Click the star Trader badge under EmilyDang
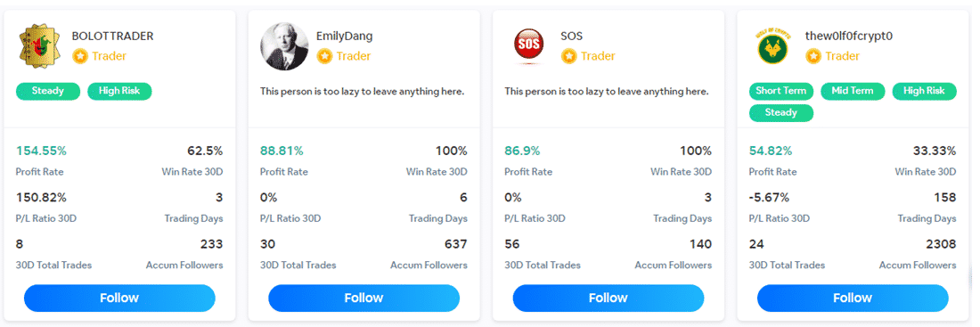The width and height of the screenshot is (980, 327). click(344, 56)
